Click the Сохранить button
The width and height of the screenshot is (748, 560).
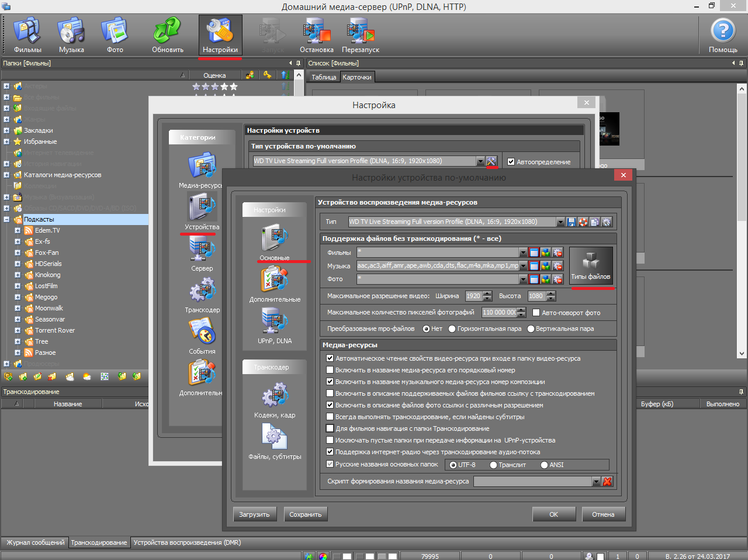coord(306,514)
